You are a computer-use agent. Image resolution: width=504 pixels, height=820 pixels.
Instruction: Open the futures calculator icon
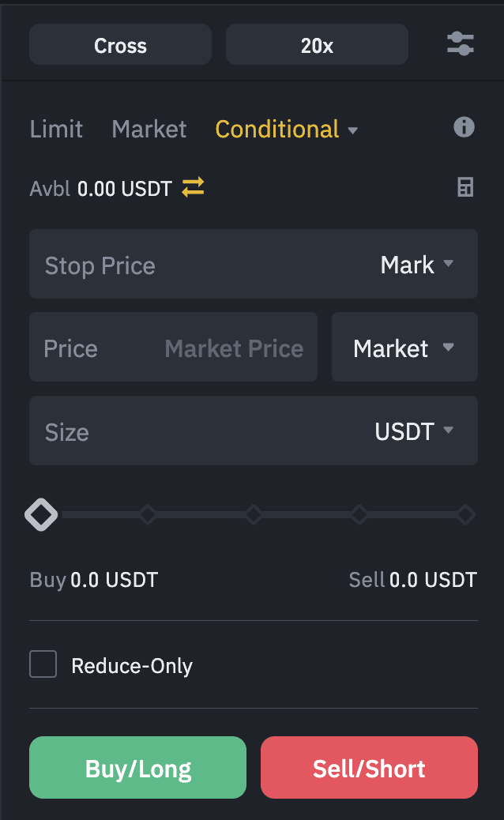tap(465, 187)
